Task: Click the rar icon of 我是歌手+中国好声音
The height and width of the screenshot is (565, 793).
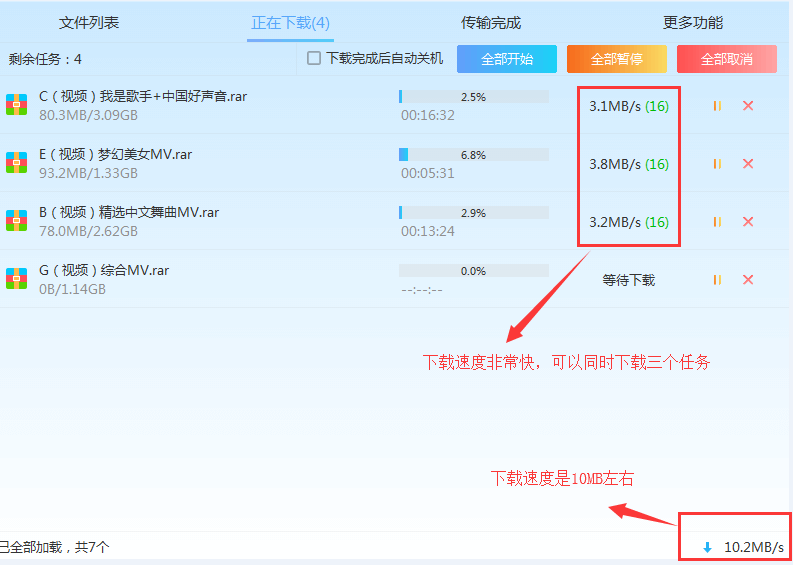Action: (17, 105)
